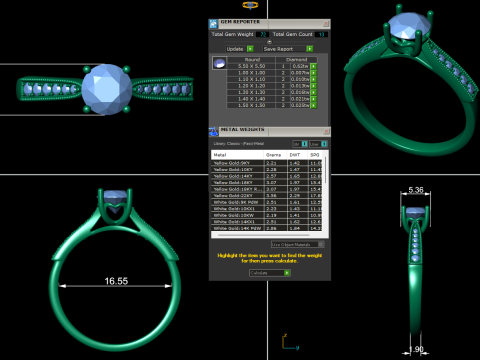The width and height of the screenshot is (480, 360).
Task: Click the Calculate button label
Action: point(259,273)
